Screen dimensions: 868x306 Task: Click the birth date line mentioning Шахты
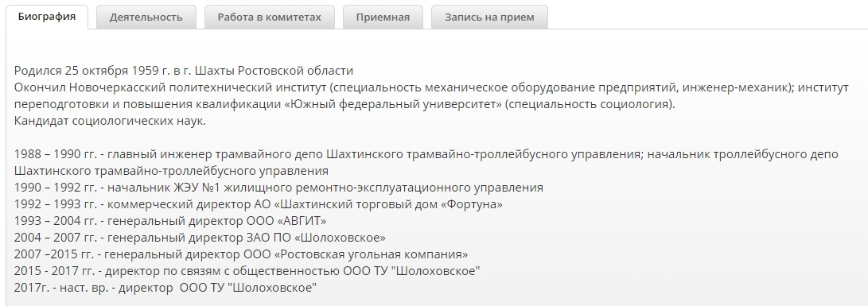184,71
